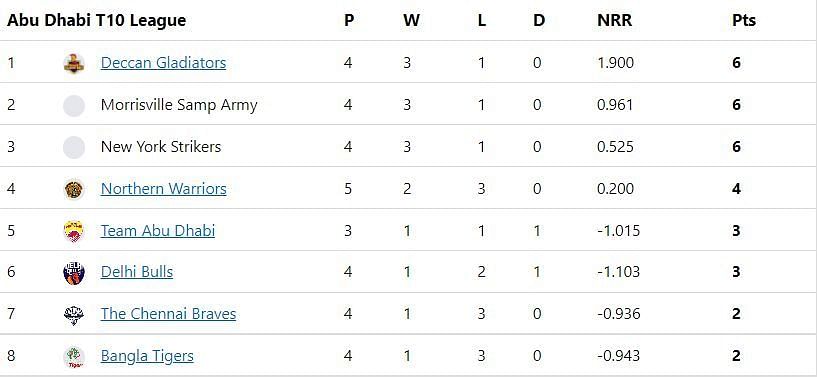
Task: Click the W wins column header
Action: [411, 20]
